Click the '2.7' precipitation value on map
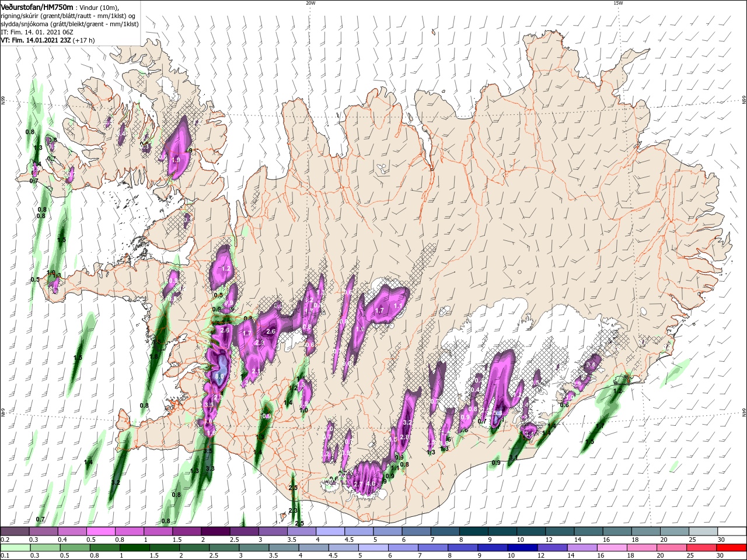The image size is (747, 560). pyautogui.click(x=358, y=484)
